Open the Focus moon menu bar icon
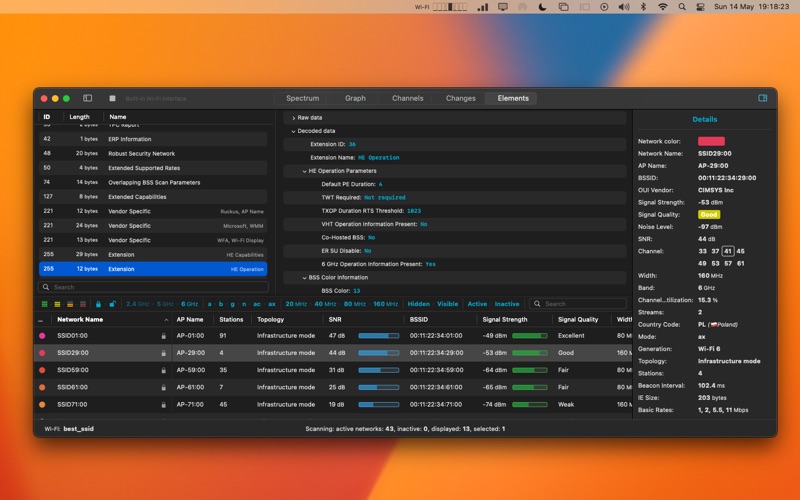The width and height of the screenshot is (800, 500). click(x=542, y=7)
